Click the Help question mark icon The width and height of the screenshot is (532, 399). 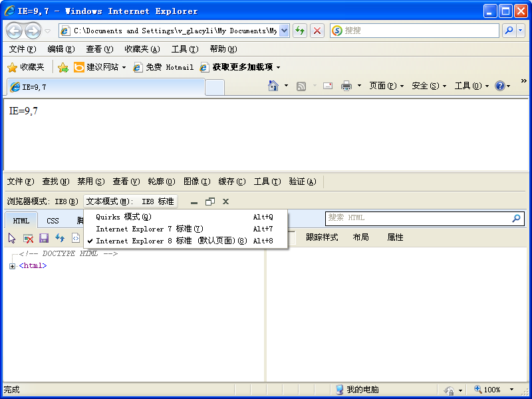tap(499, 86)
